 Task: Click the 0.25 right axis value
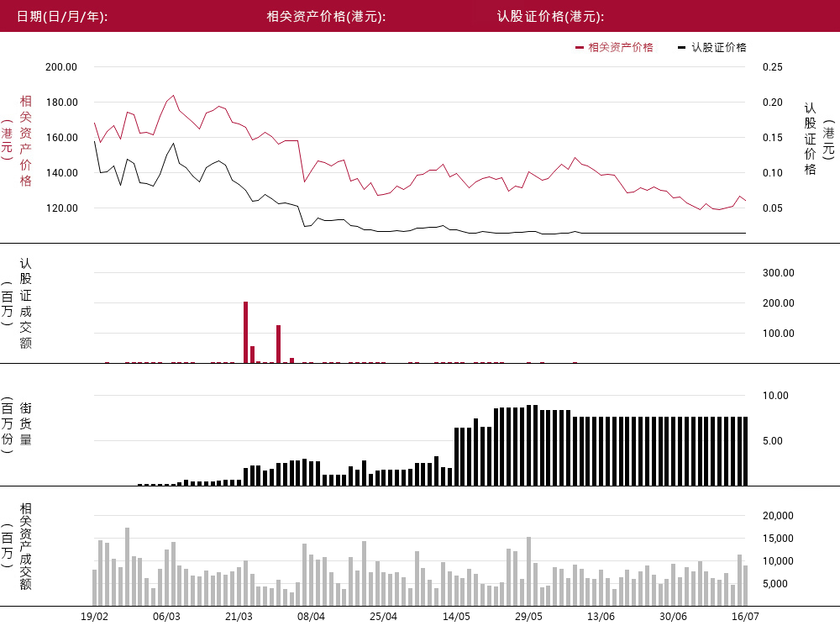coord(773,67)
